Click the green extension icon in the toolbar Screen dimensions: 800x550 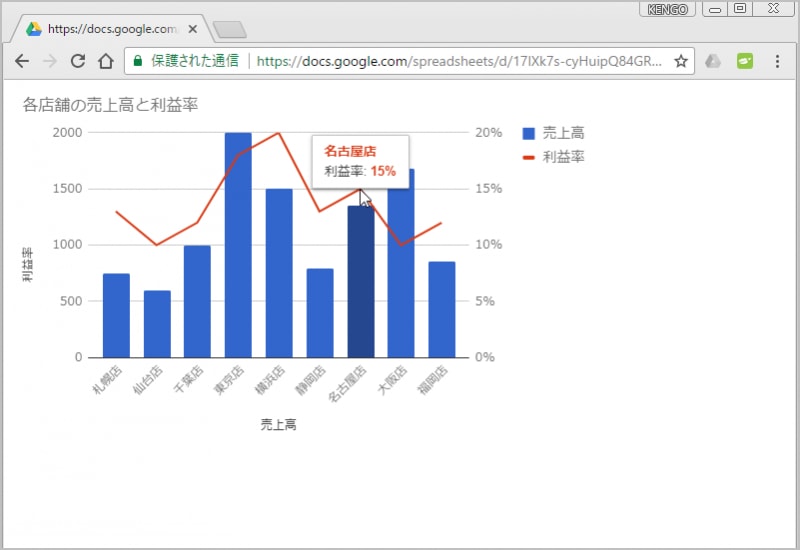tap(745, 61)
